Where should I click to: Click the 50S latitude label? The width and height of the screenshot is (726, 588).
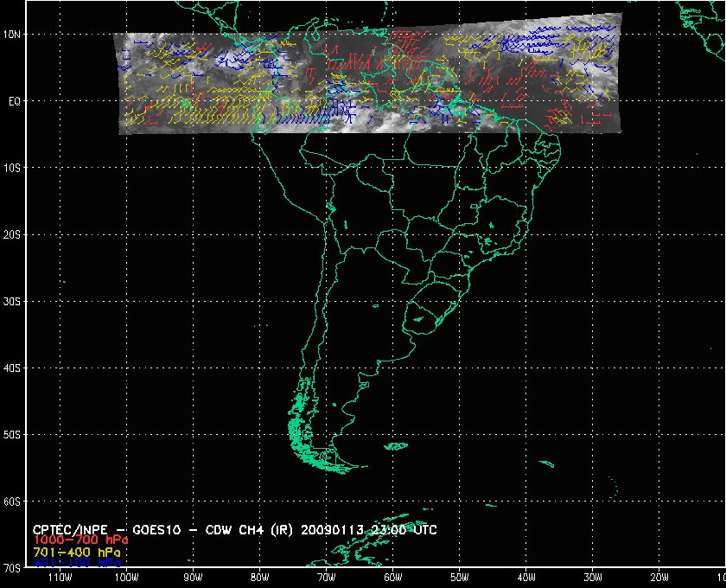pos(12,435)
